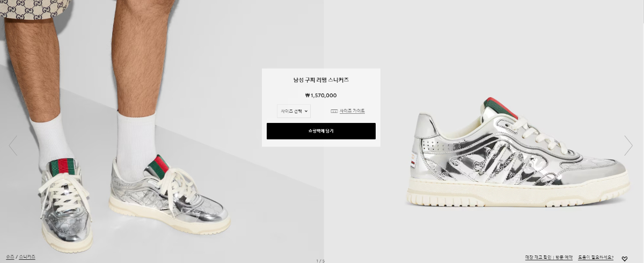Save sneaker to wishlist with heart icon
The image size is (644, 263).
tap(625, 259)
